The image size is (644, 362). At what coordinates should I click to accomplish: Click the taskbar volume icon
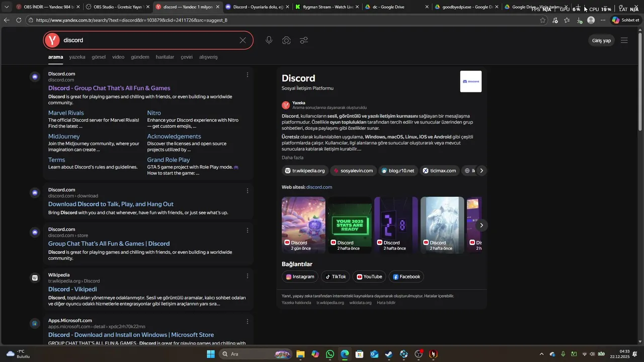592,354
